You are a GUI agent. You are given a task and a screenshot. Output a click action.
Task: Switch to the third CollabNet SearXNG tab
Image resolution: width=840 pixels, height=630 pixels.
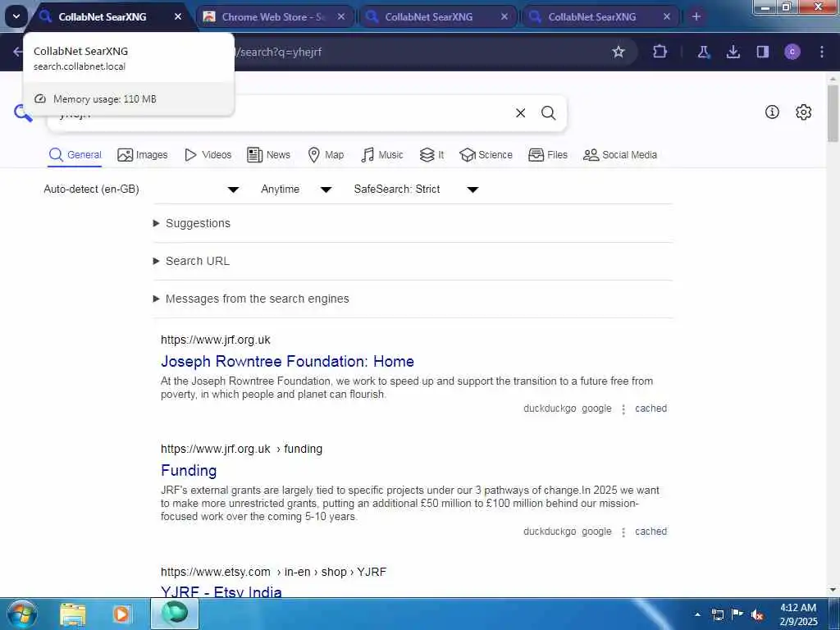point(428,16)
